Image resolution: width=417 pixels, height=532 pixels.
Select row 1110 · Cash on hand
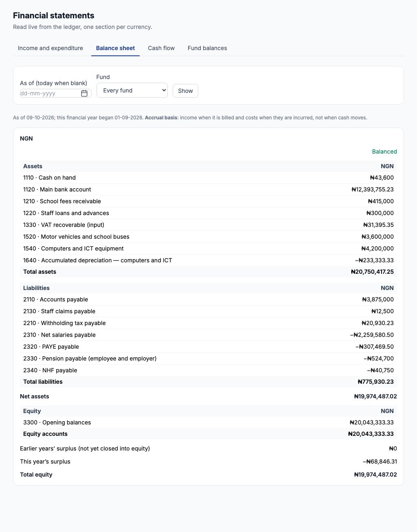pos(208,178)
